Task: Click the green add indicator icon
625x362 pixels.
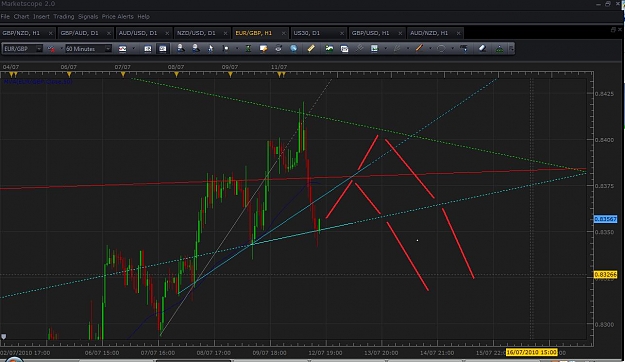Action: coord(329,49)
